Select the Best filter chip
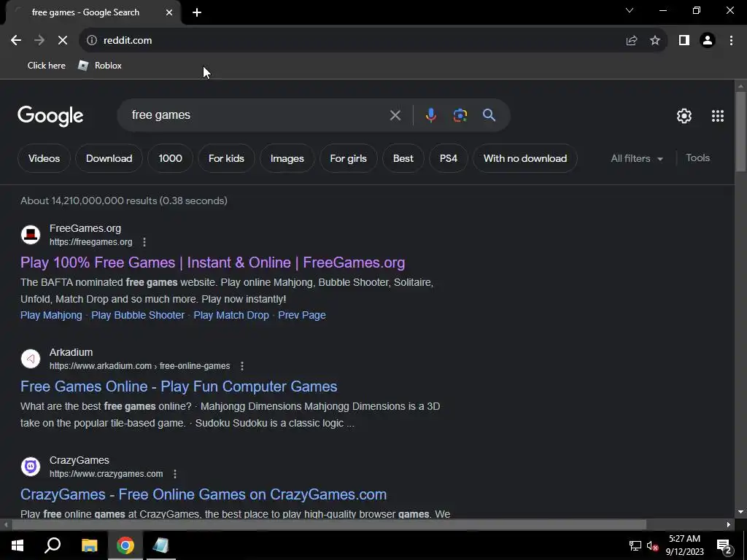 pos(403,158)
